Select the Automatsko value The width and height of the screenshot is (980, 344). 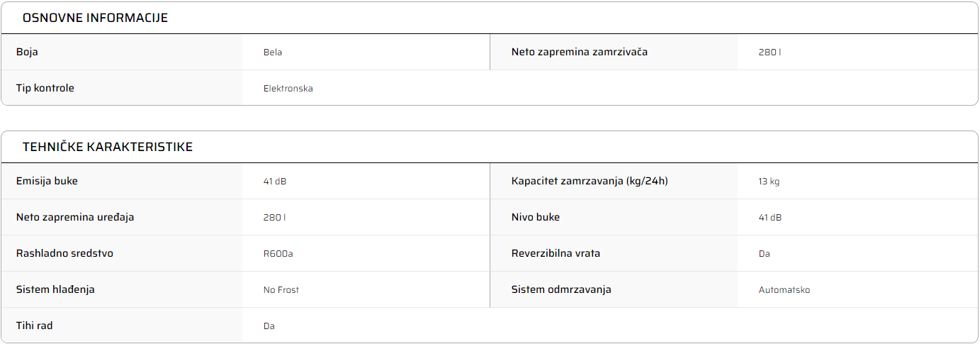tap(784, 290)
